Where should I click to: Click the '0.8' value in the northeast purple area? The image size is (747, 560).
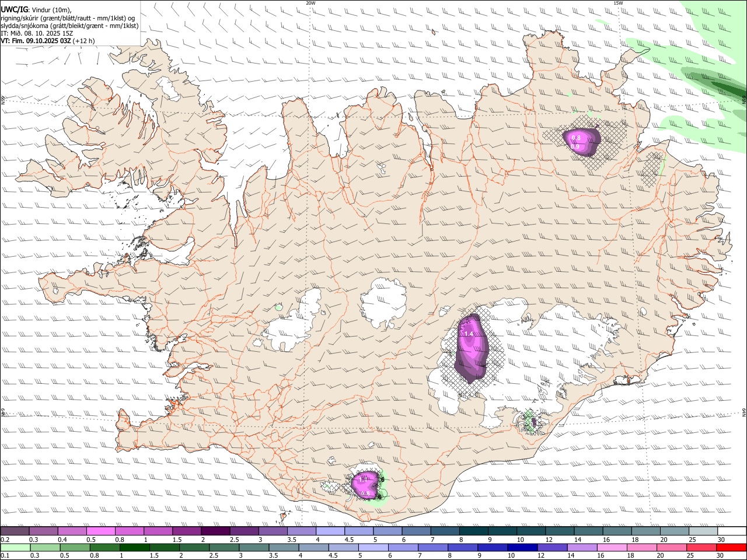point(576,138)
